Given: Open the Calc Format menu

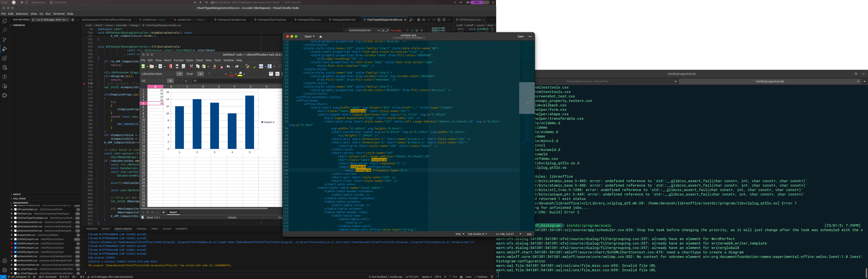Looking at the screenshot, I should click(179, 60).
